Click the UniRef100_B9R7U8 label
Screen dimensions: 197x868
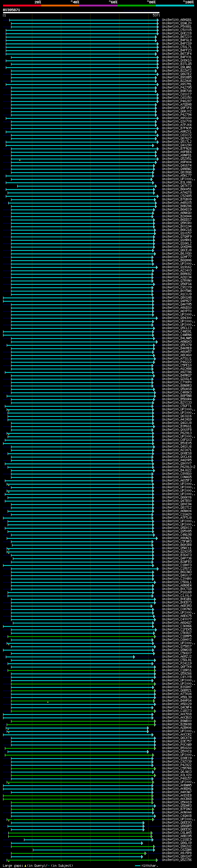pyautogui.click(x=177, y=91)
